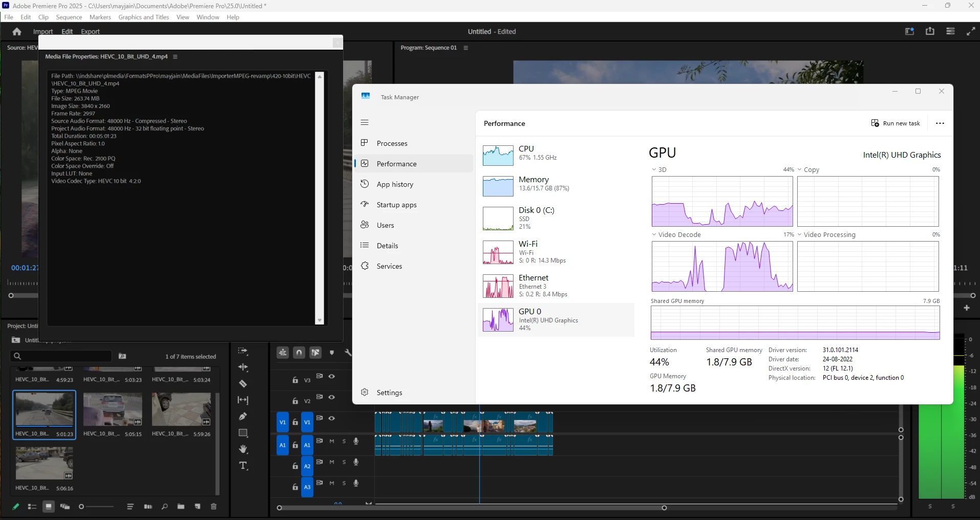
Task: Switch Project panel to List view
Action: (32, 507)
